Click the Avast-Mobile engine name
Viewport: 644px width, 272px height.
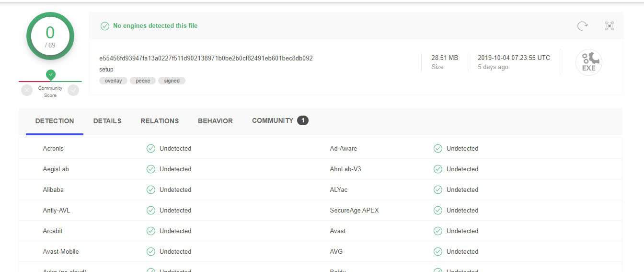[61, 251]
